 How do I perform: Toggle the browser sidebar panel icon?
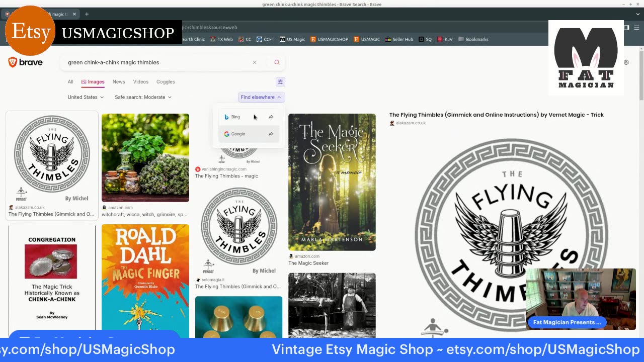(626, 27)
